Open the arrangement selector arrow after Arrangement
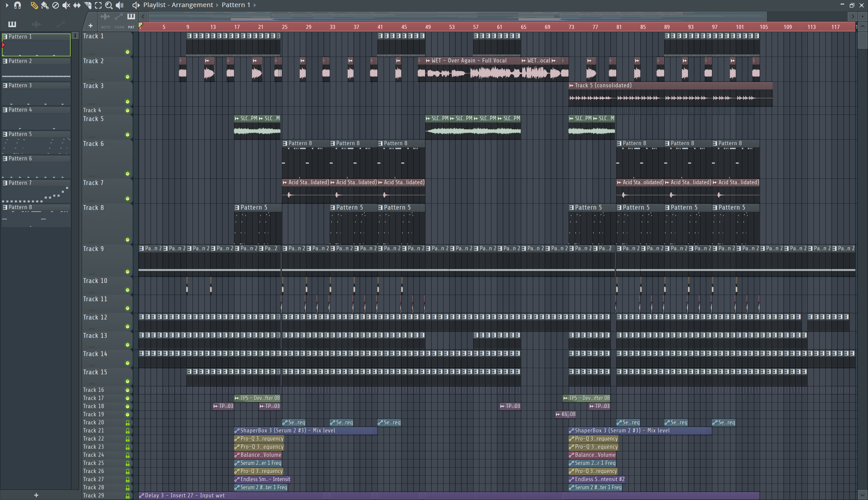The image size is (868, 500). pos(217,5)
